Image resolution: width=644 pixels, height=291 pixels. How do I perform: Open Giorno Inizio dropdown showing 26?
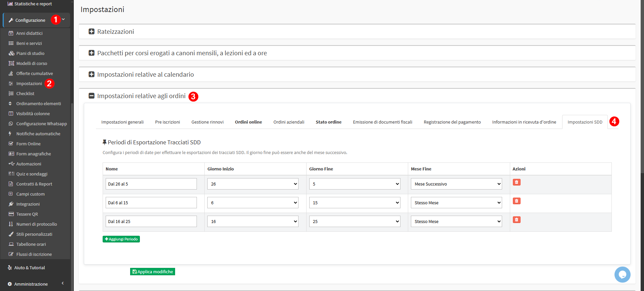[x=253, y=184]
